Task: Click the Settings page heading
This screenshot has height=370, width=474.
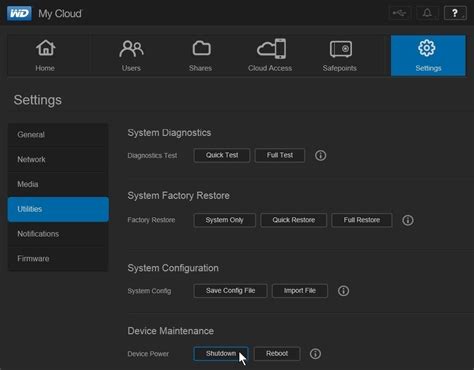Action: pos(38,100)
